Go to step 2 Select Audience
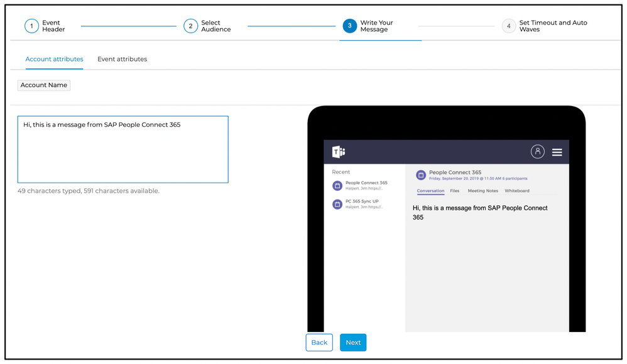This screenshot has height=364, width=627. coord(207,26)
